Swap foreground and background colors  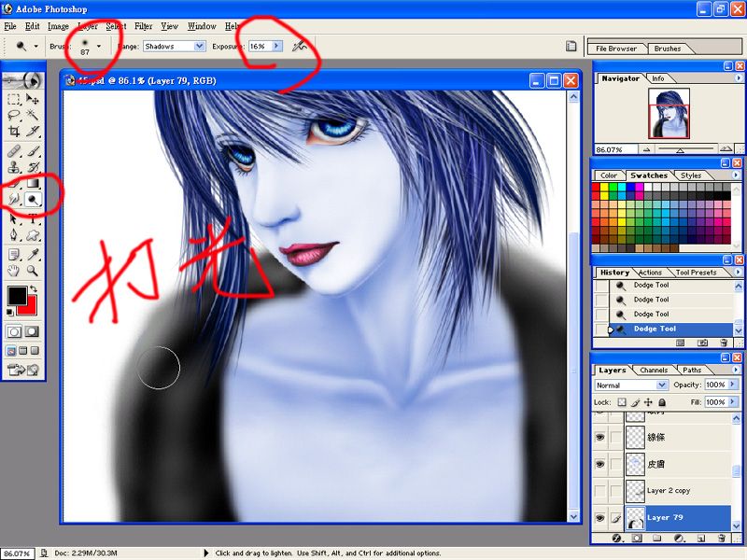click(x=34, y=288)
